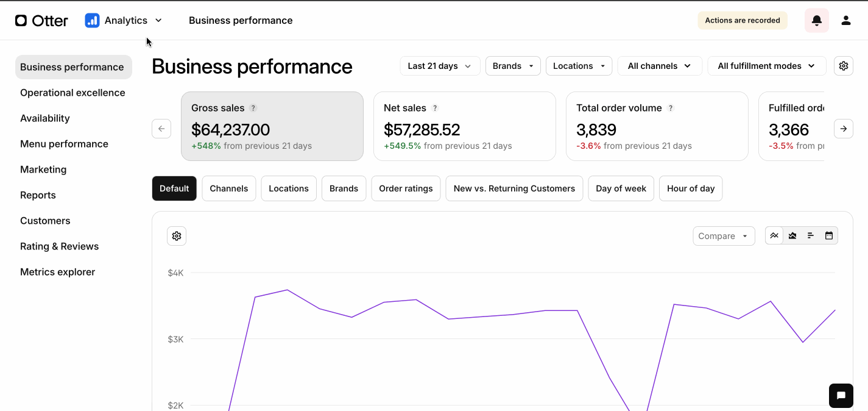
Task: Open the notifications bell
Action: point(816,21)
